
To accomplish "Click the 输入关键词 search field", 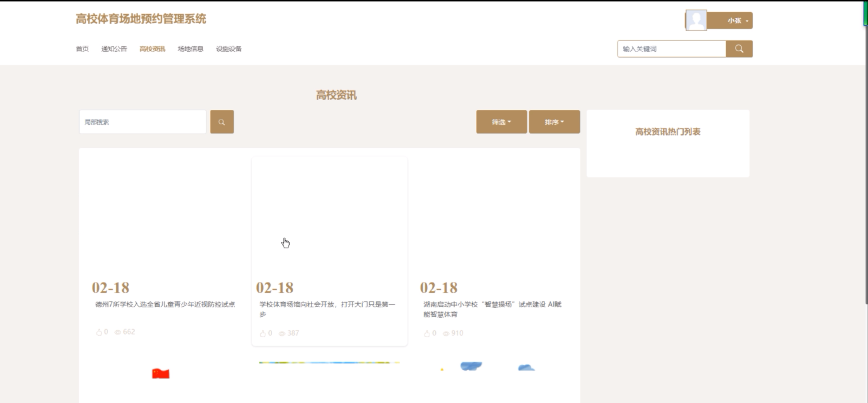I will tap(671, 49).
